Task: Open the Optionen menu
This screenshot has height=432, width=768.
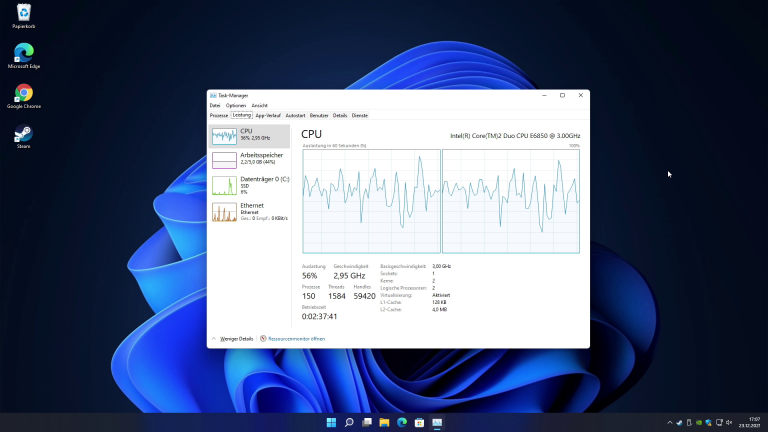Action: (x=235, y=105)
